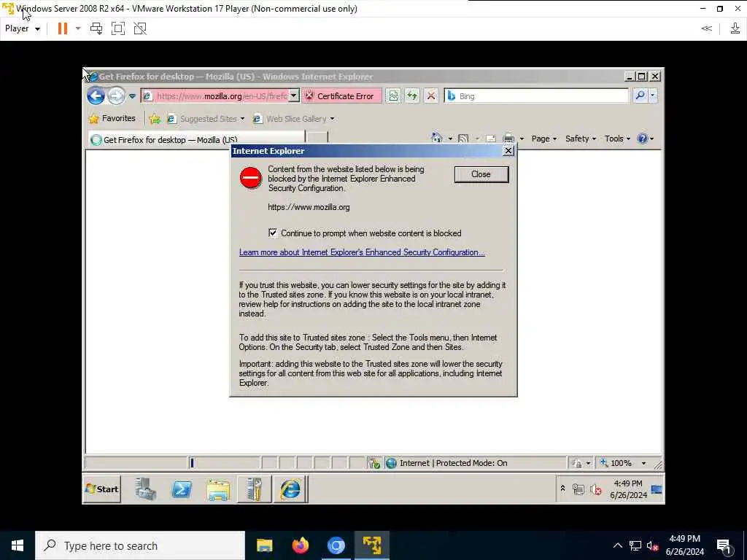Click the Certificate Error security badge
This screenshot has height=560, width=747.
pyautogui.click(x=341, y=96)
